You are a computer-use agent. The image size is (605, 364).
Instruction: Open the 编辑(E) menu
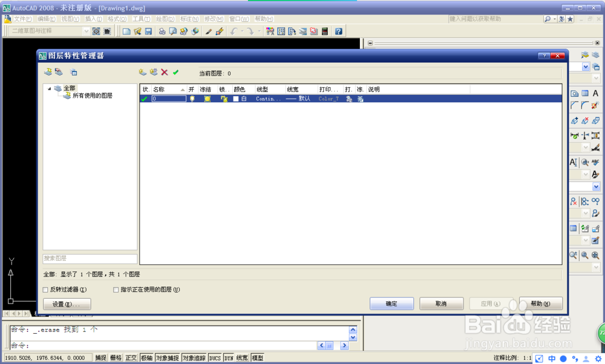click(x=47, y=19)
